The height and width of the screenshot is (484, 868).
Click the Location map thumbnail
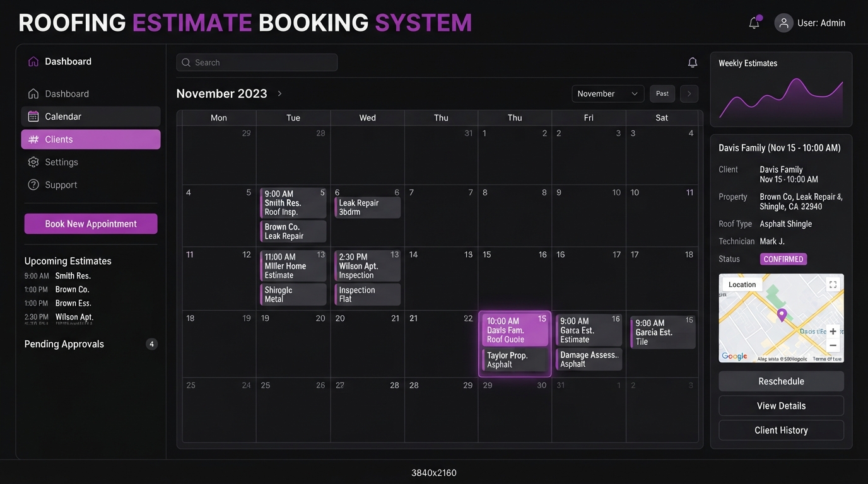click(x=781, y=318)
